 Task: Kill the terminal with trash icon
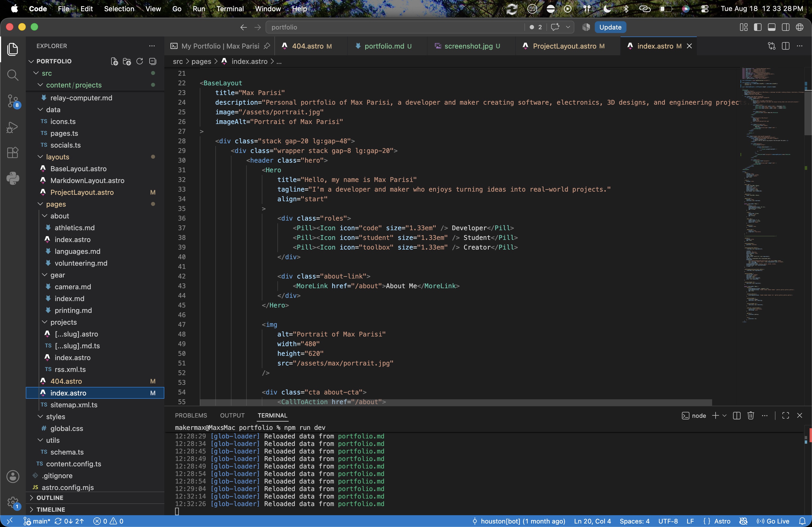pos(751,416)
